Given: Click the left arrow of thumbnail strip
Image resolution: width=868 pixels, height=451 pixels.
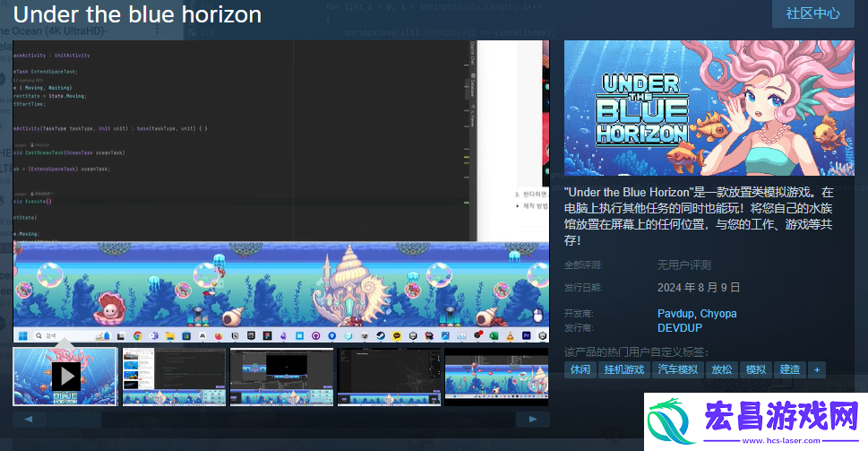Looking at the screenshot, I should click(29, 420).
